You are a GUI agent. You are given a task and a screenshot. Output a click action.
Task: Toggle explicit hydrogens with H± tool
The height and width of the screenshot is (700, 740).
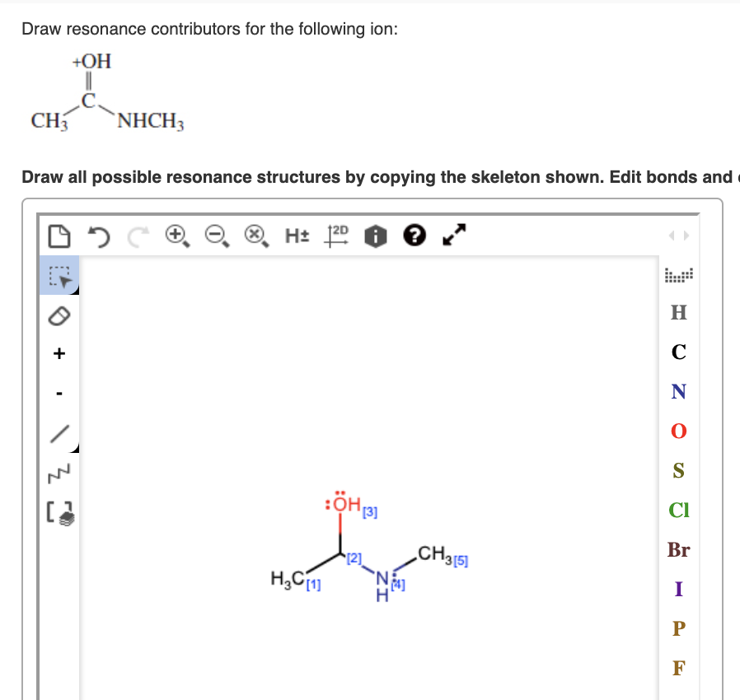coord(297,236)
